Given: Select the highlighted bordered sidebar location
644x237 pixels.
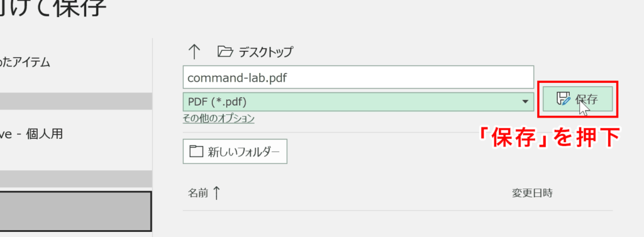Looking at the screenshot, I should coord(76,211).
